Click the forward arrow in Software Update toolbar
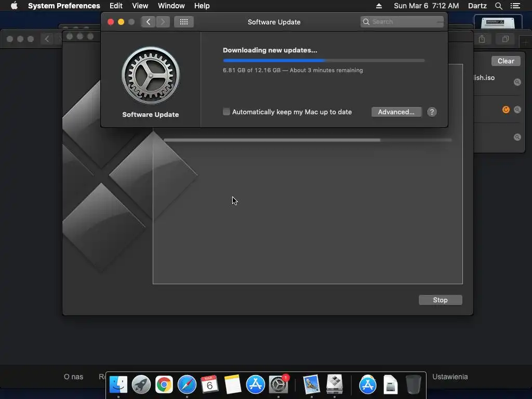Viewport: 532px width, 399px height. pos(163,22)
